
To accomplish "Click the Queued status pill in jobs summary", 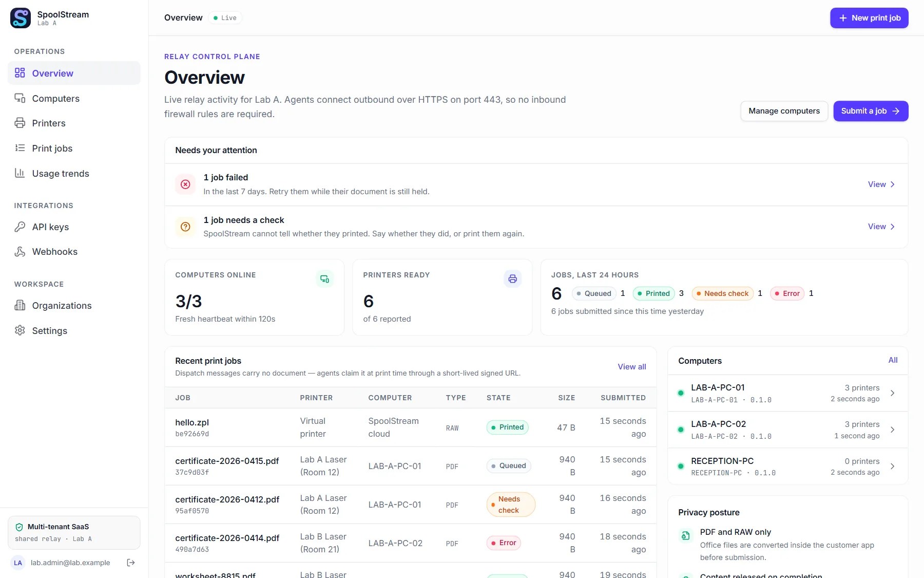I will point(594,293).
